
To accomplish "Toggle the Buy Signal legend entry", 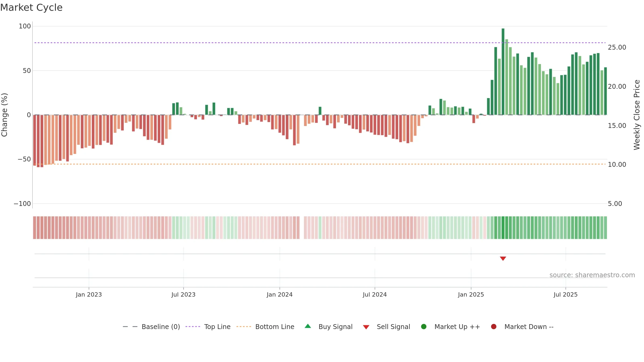I will [x=328, y=327].
